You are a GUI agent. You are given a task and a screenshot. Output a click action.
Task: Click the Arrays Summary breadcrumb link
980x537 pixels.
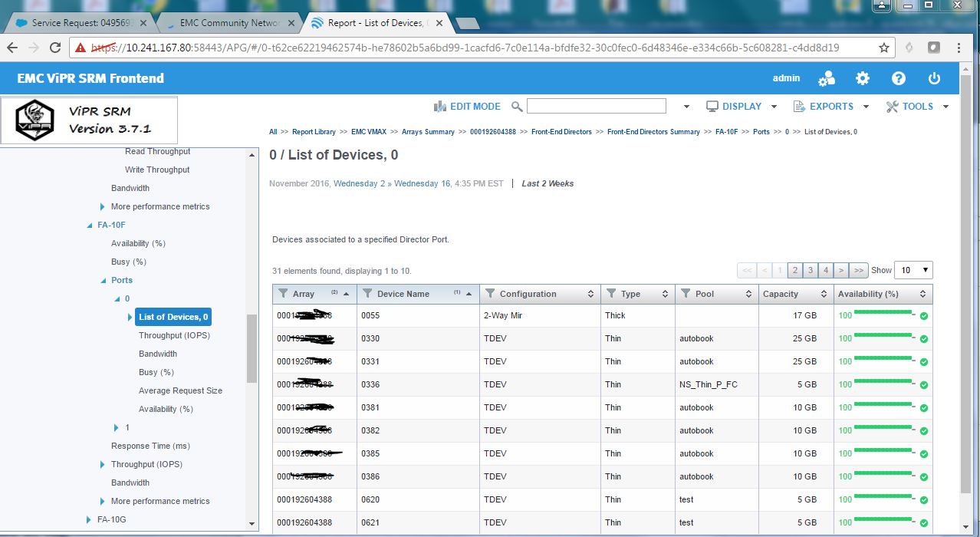pos(428,132)
